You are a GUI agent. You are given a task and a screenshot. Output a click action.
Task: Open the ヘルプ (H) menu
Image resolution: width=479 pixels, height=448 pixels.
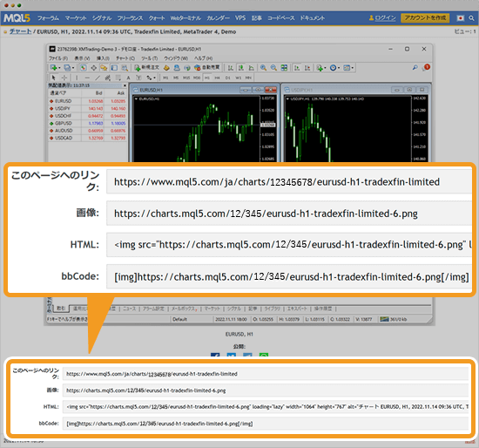tap(204, 58)
